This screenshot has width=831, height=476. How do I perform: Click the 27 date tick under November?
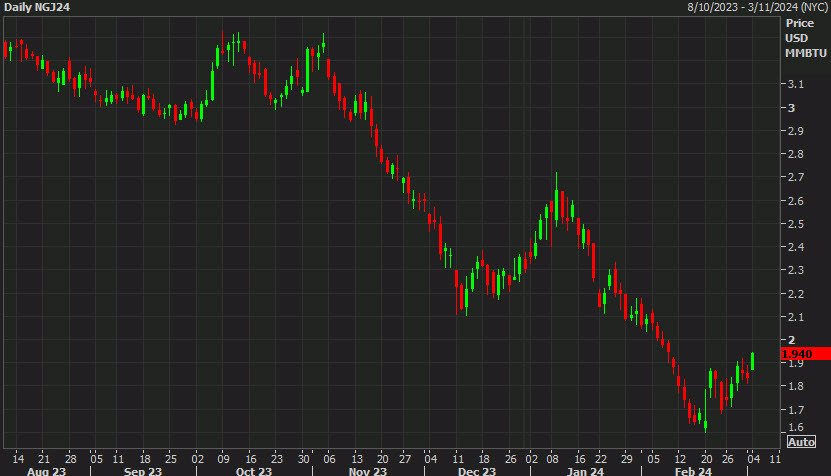pos(405,459)
